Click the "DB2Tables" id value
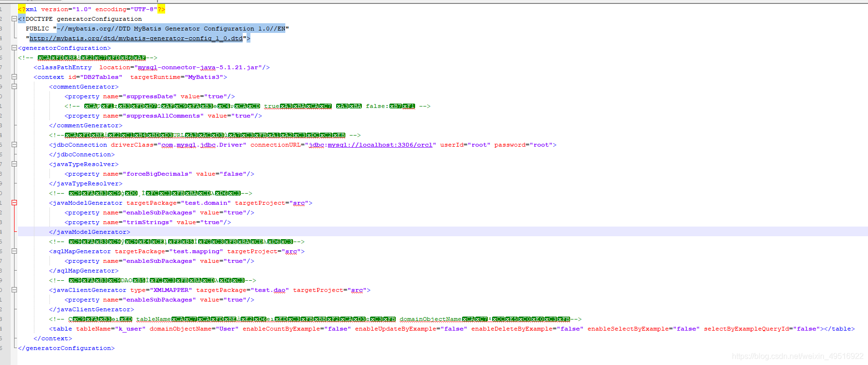868x365 pixels. pos(101,77)
